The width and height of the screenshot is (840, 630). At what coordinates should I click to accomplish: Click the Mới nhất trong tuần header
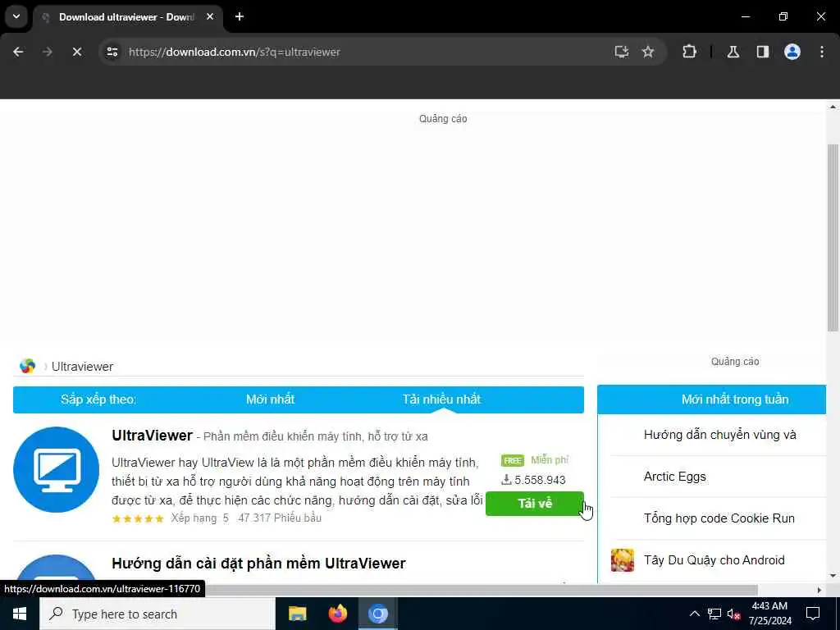click(x=734, y=399)
